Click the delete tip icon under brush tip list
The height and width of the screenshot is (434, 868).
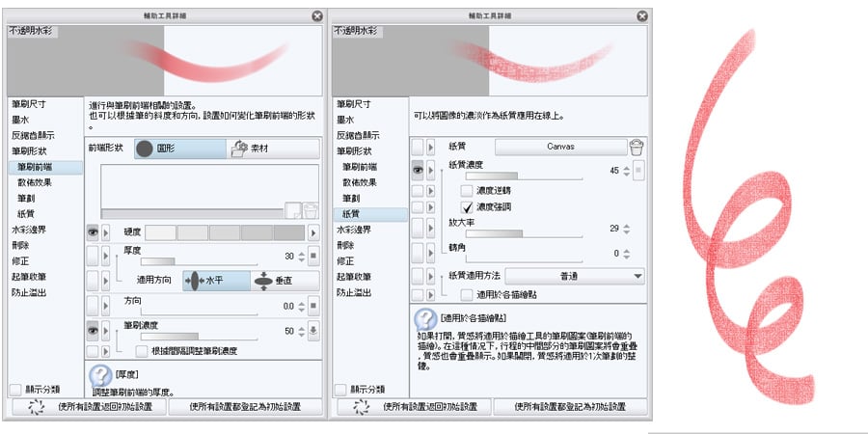[x=310, y=209]
